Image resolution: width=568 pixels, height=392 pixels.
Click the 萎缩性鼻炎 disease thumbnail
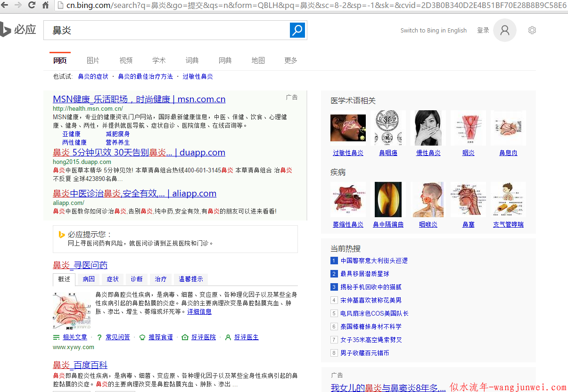pyautogui.click(x=348, y=200)
